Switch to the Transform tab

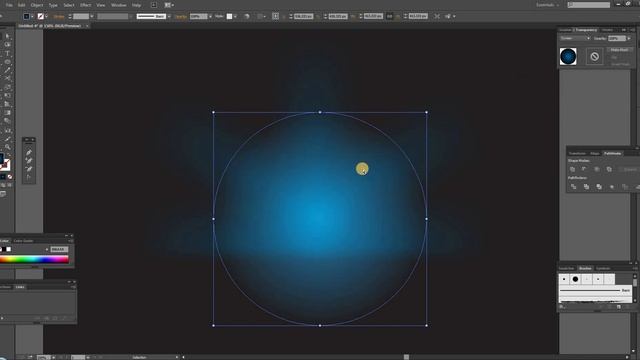(577, 153)
